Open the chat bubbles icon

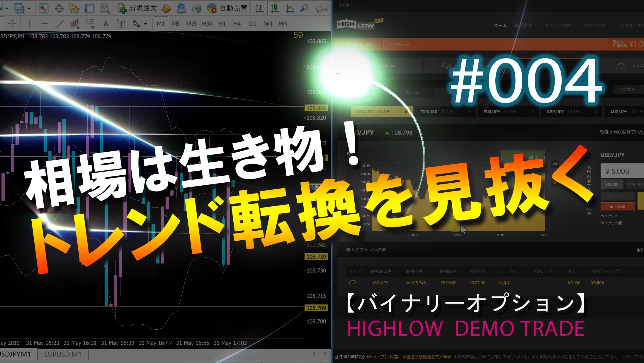(x=322, y=8)
